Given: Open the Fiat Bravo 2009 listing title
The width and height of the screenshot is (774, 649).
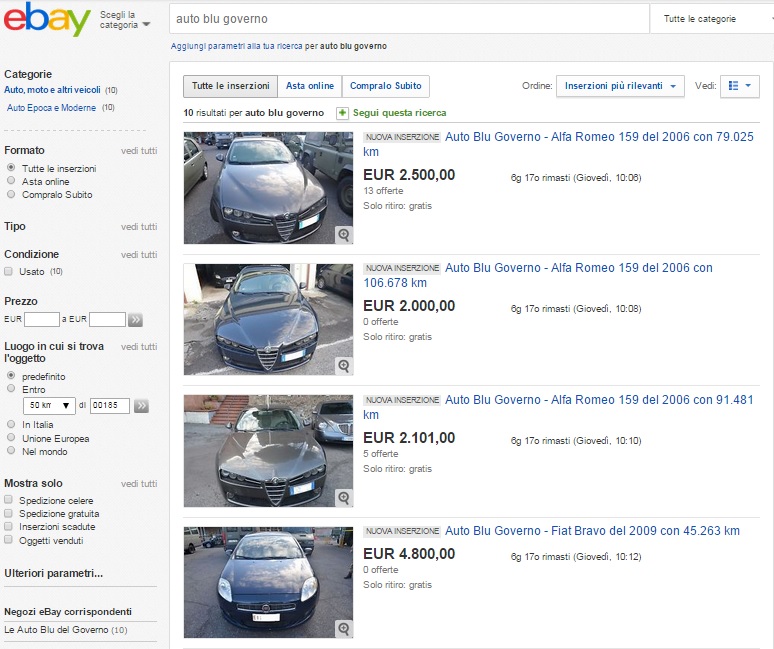Looking at the screenshot, I should pos(592,531).
